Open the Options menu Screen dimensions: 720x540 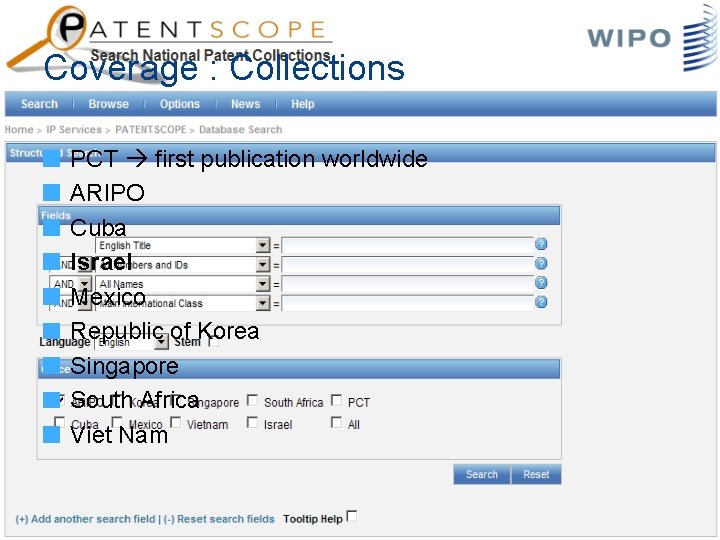(x=180, y=104)
